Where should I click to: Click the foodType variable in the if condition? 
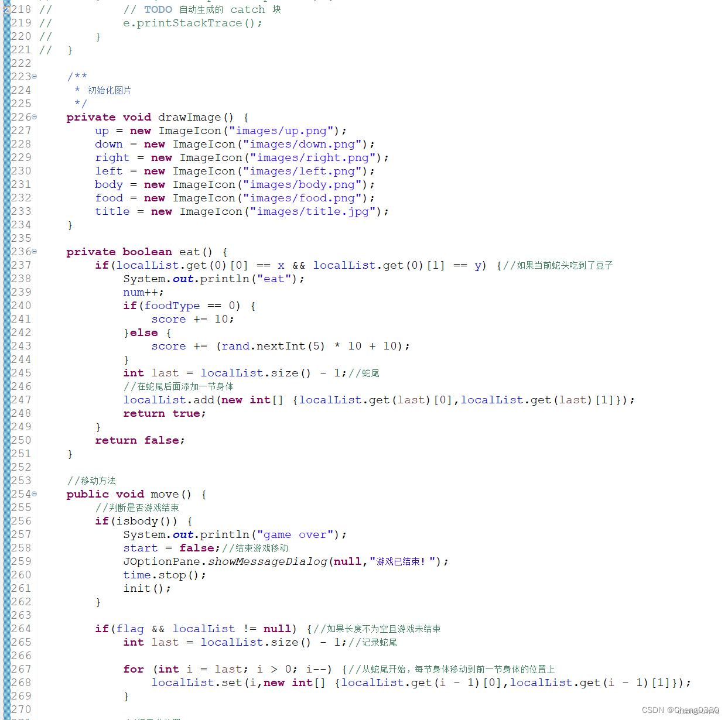pos(172,306)
